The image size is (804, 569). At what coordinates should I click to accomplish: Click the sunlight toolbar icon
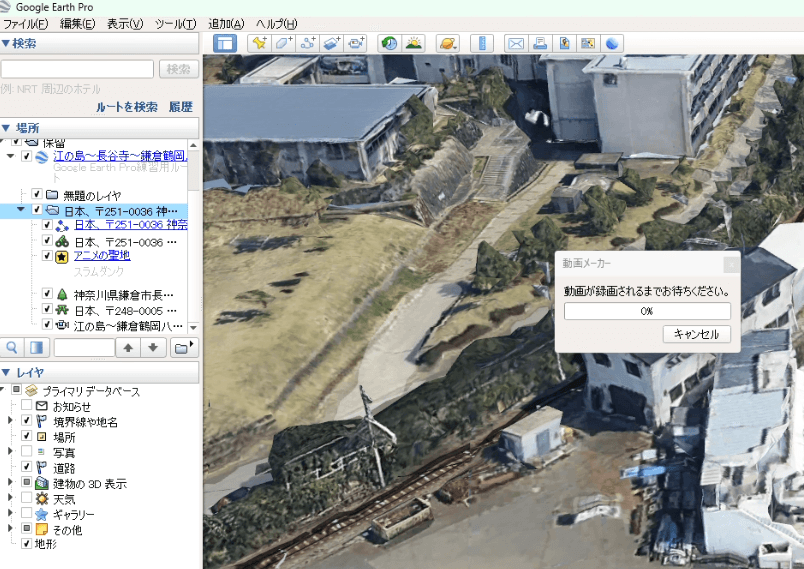tap(412, 43)
